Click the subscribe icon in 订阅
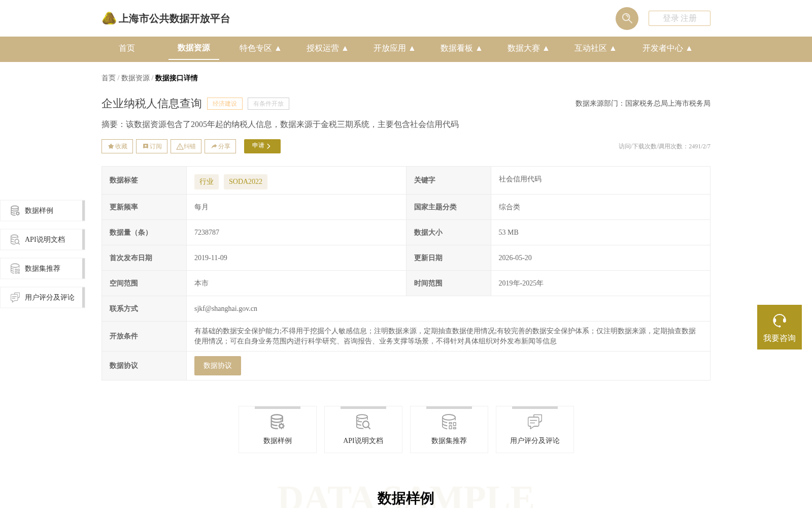This screenshot has height=508, width=812. tap(146, 146)
